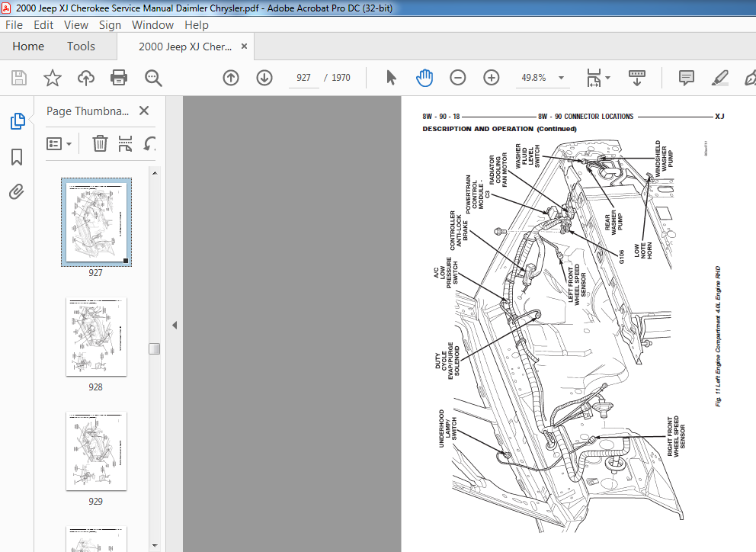Open the Bookmarks pane
Viewport: 756px width, 552px height.
point(17,157)
